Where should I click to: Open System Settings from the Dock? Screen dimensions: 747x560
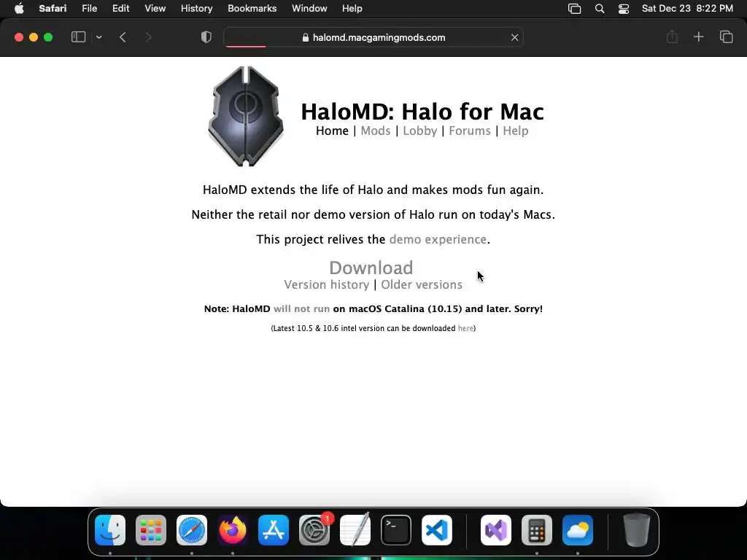(314, 530)
